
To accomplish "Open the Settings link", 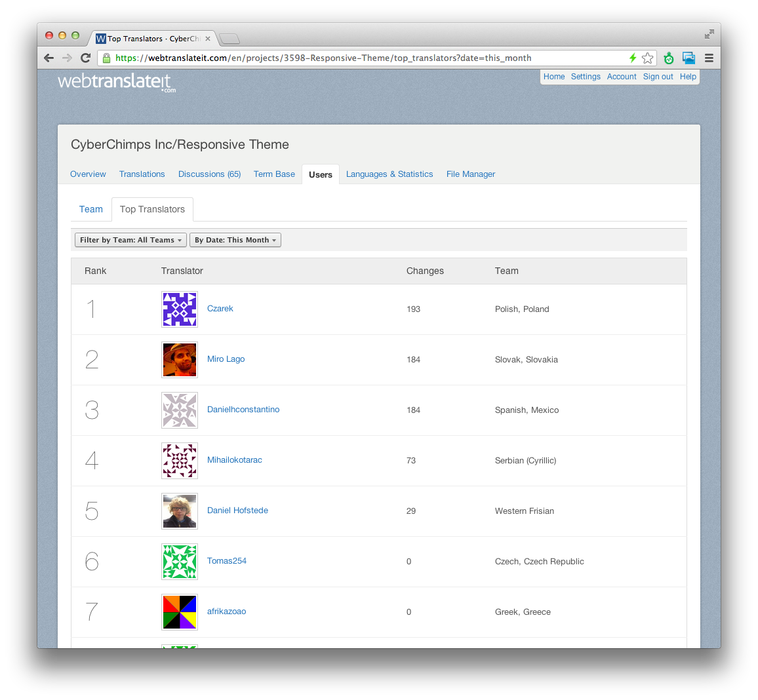I will [x=586, y=76].
